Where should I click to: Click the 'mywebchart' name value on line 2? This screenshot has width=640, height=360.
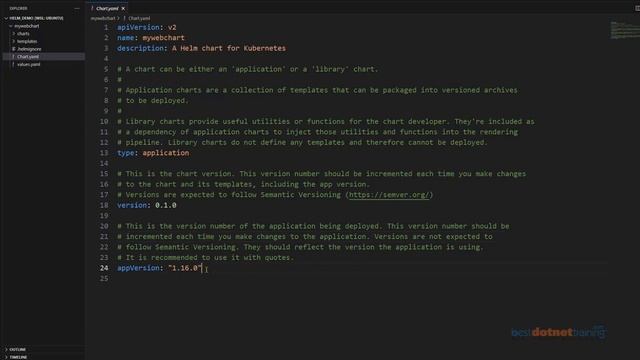coord(163,38)
